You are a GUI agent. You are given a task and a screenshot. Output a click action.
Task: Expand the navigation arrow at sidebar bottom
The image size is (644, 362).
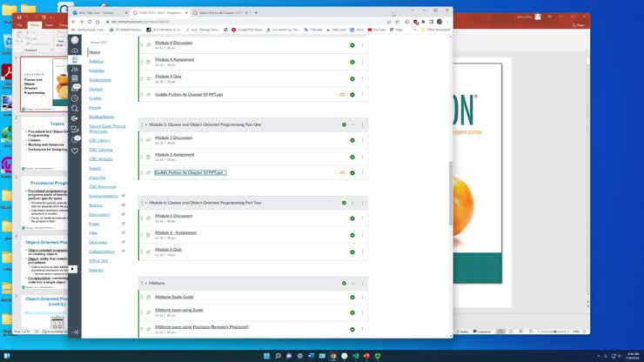(x=75, y=332)
